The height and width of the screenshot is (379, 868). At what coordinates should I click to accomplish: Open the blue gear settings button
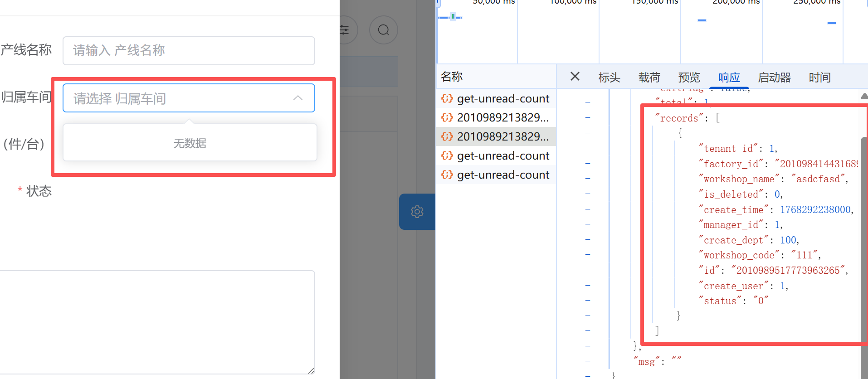click(417, 212)
